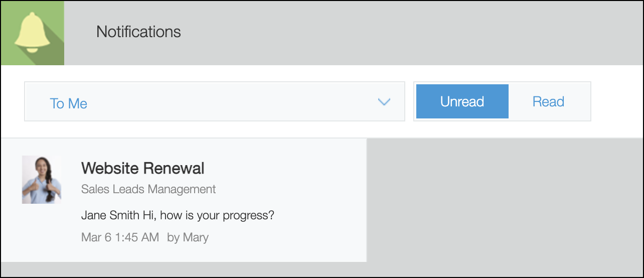Click the Notifications header title

pos(138,32)
